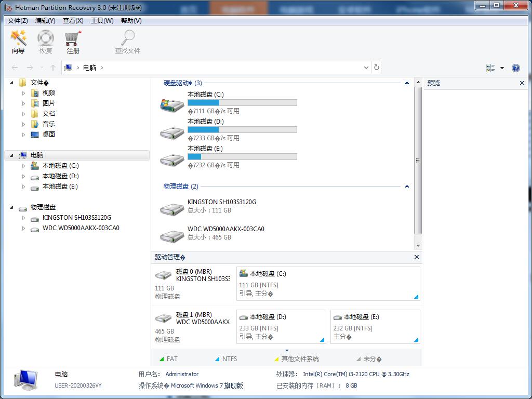
Task: Open the address bar dropdown arrow
Action: 366,68
